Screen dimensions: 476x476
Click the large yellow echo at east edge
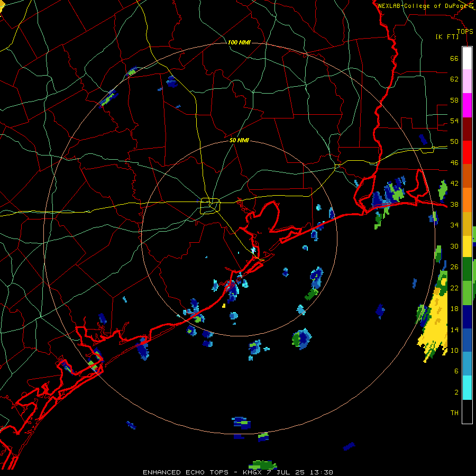coord(436,322)
